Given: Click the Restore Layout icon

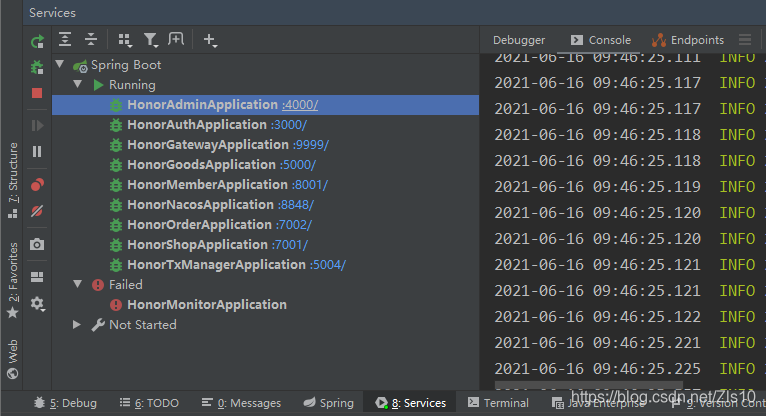Looking at the screenshot, I should coord(37,277).
